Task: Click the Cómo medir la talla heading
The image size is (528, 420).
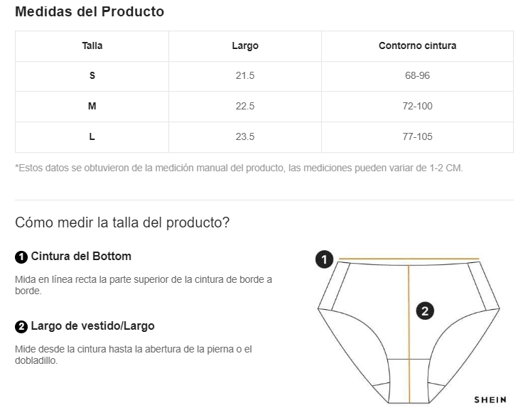Action: pyautogui.click(x=122, y=222)
